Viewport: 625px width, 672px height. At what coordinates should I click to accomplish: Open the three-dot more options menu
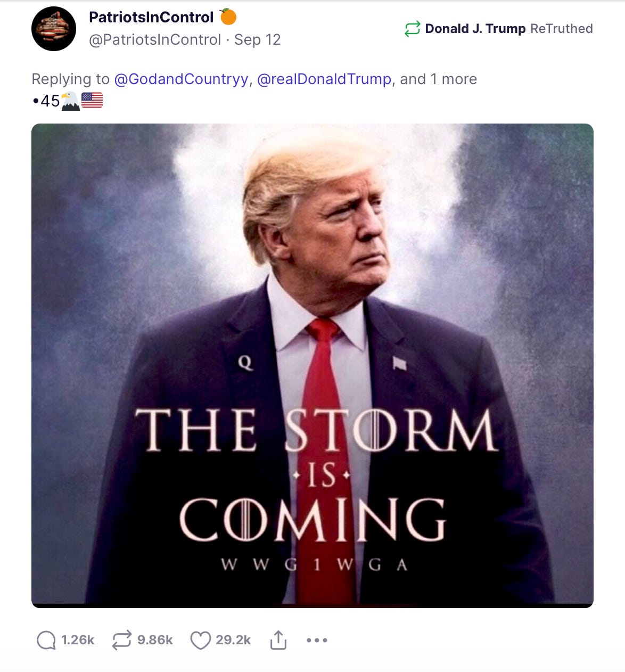click(x=317, y=640)
